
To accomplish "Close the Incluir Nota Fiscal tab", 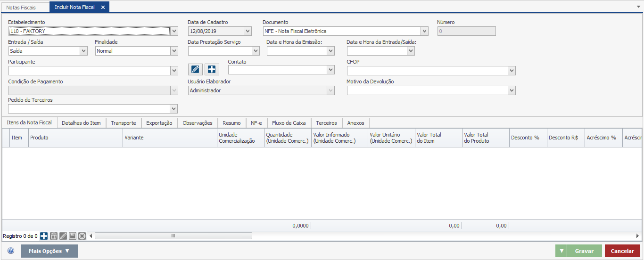I will tap(103, 8).
